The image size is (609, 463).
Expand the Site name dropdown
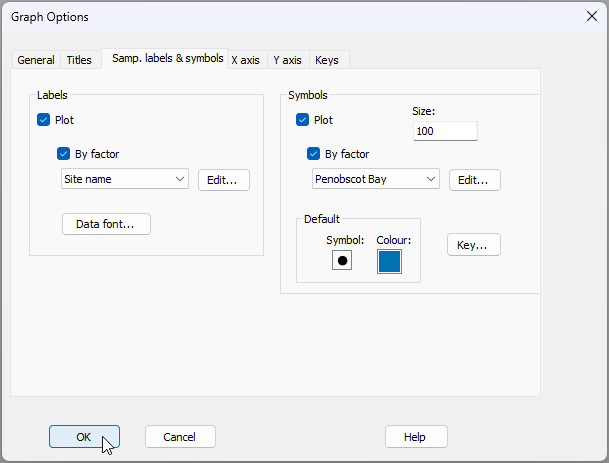click(124, 179)
